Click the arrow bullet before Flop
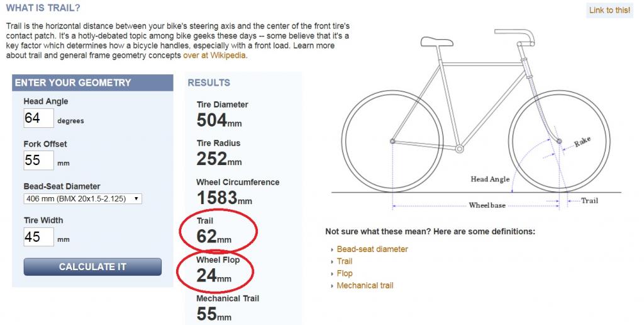This screenshot has width=644, height=325. click(332, 274)
